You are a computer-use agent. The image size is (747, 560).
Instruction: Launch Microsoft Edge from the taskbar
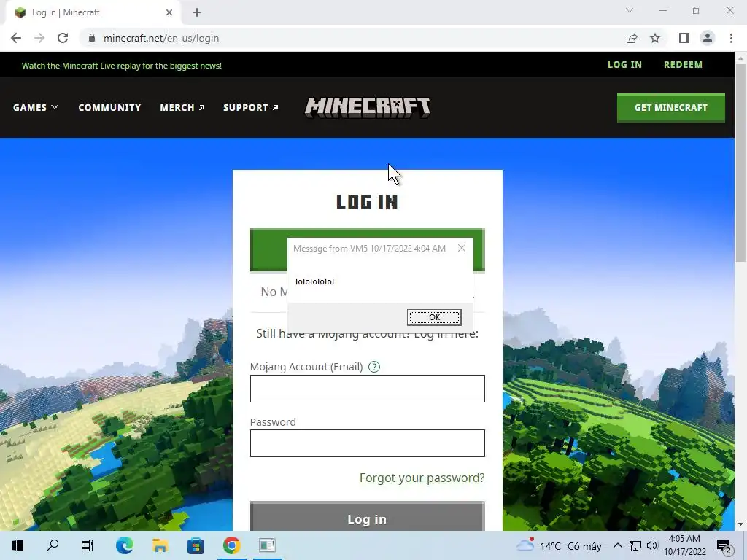[x=124, y=545]
